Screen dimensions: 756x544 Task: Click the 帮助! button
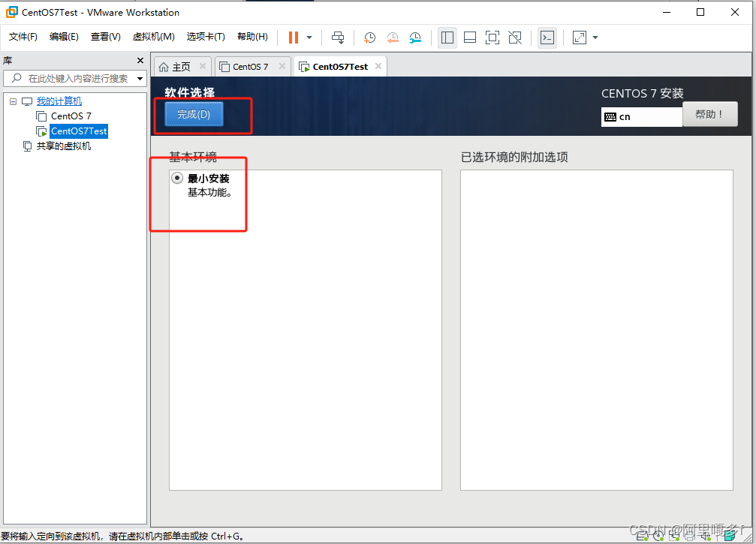[709, 114]
